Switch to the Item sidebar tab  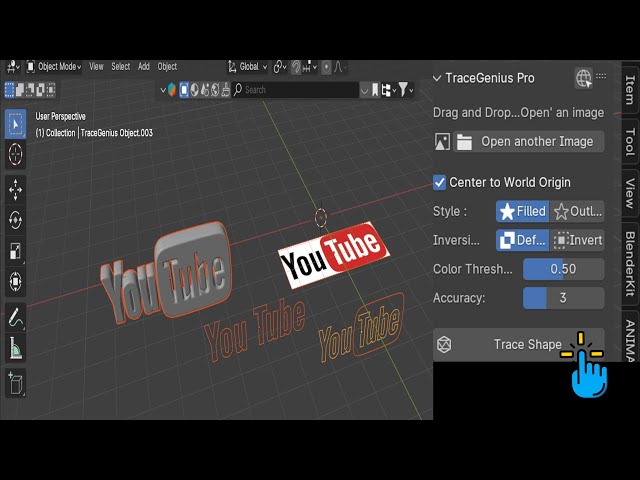click(630, 90)
